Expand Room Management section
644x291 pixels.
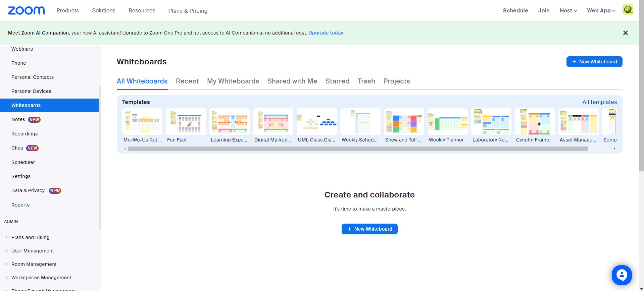click(34, 264)
